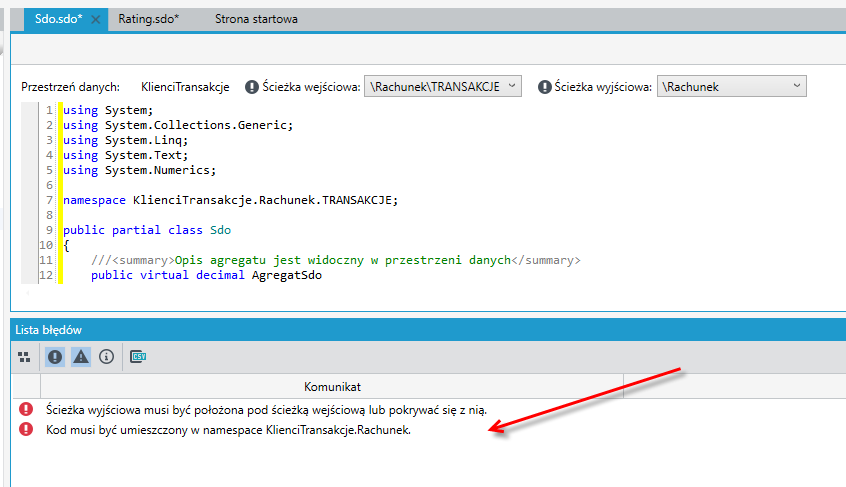
Task: Click line number 10 in gutter
Action: click(x=46, y=245)
